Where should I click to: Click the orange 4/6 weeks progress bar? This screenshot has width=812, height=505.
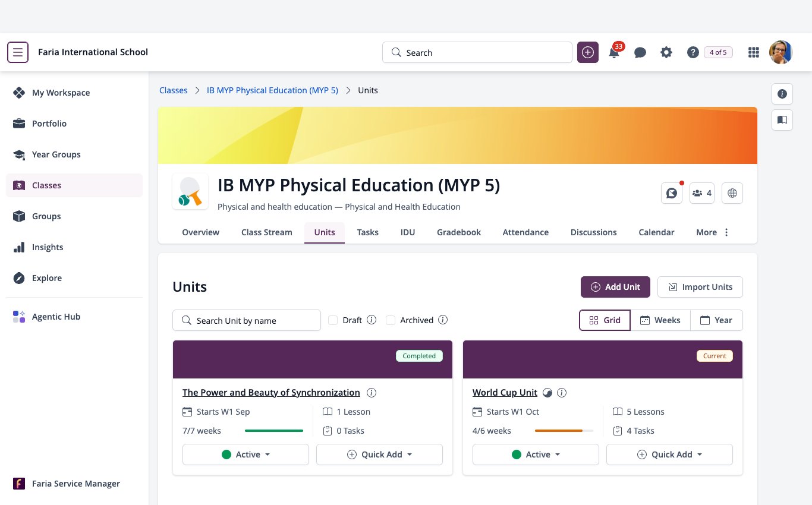tap(564, 431)
